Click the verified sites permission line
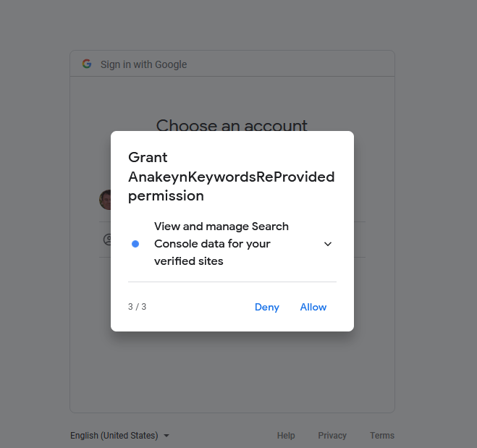The image size is (477, 448). [x=189, y=261]
